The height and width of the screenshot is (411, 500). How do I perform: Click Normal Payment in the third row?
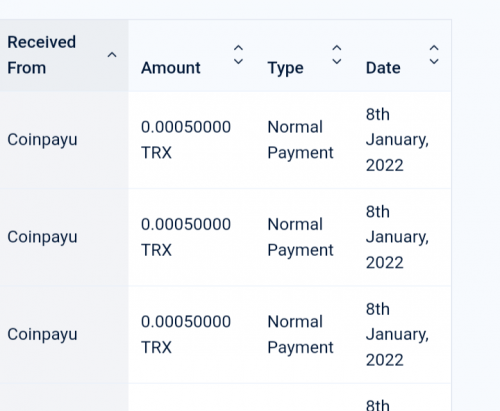300,335
